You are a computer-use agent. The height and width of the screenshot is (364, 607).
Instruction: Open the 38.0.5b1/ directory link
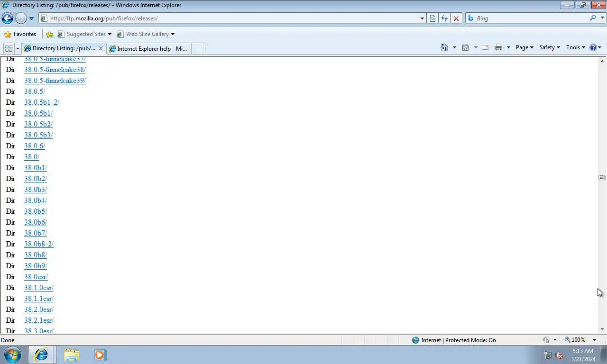pyautogui.click(x=38, y=113)
